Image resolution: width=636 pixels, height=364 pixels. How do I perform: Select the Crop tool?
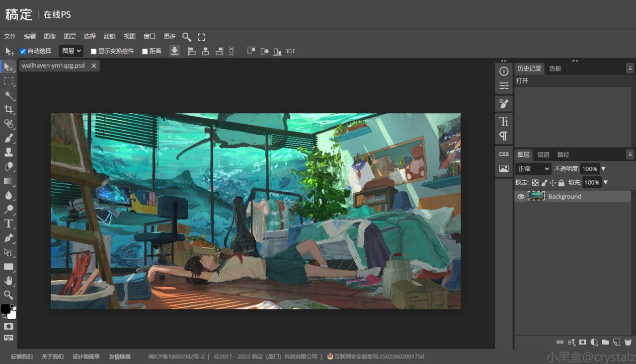[9, 109]
